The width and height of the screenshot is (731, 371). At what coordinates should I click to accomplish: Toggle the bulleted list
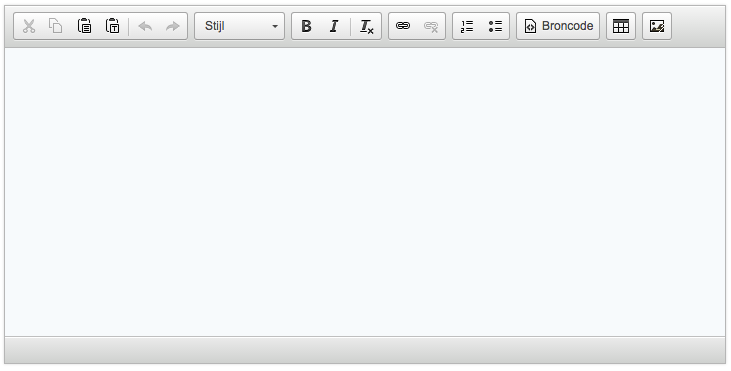click(495, 26)
